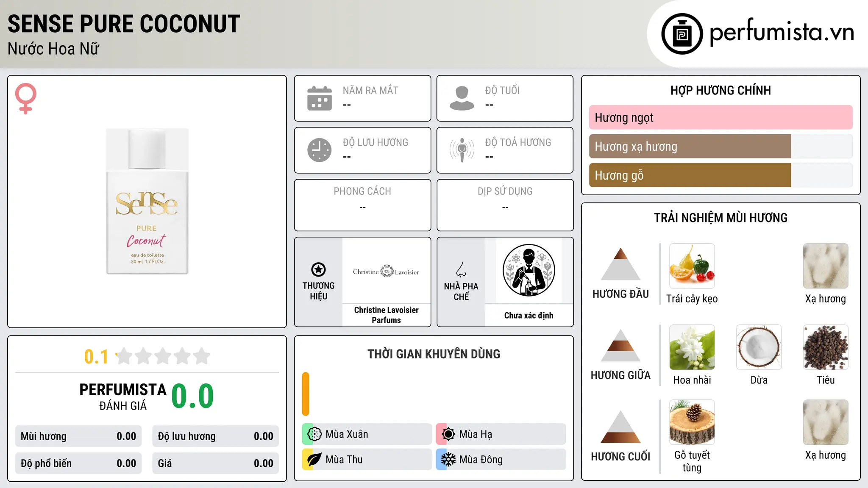Click the Độ lưu hương 0.00 rating row
The width and height of the screenshot is (868, 488).
click(215, 436)
